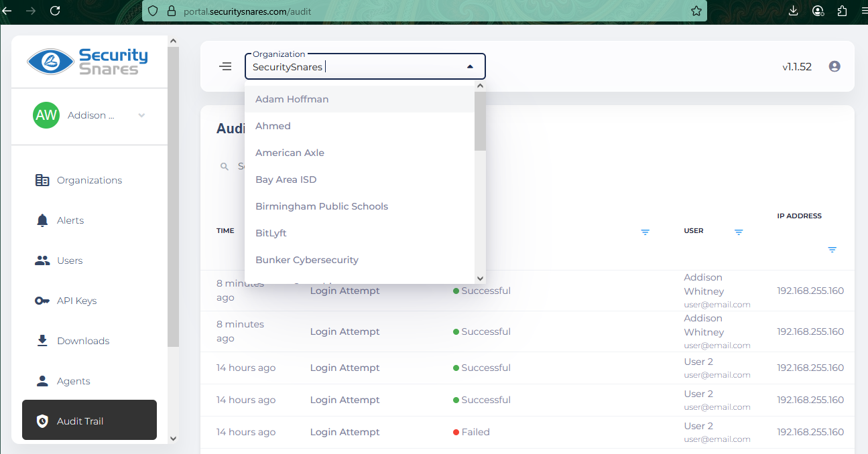868x454 pixels.
Task: Click the Agents person icon
Action: (x=42, y=381)
